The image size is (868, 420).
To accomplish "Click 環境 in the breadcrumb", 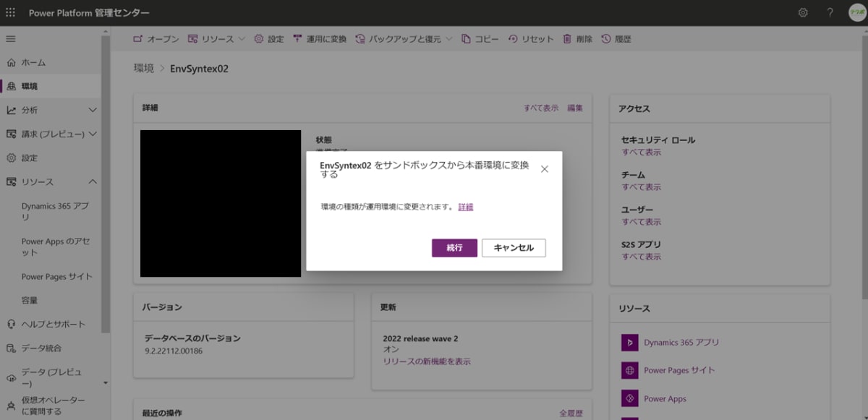I will (x=144, y=68).
